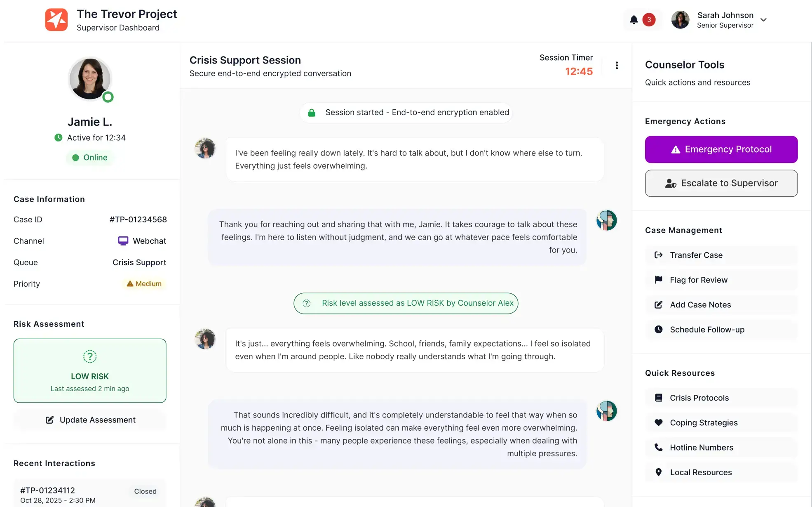This screenshot has width=812, height=507.
Task: Click the Medium priority warning icon
Action: coord(130,283)
